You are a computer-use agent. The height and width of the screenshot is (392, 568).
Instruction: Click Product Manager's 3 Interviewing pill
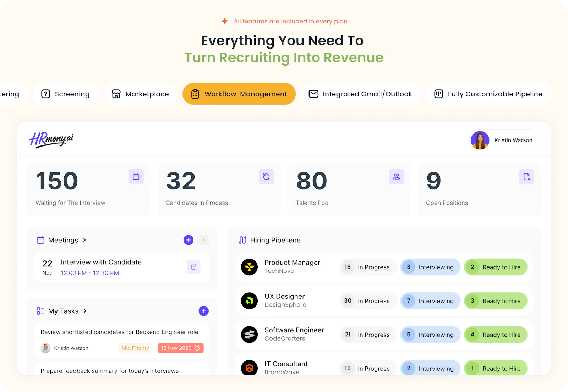tap(430, 267)
